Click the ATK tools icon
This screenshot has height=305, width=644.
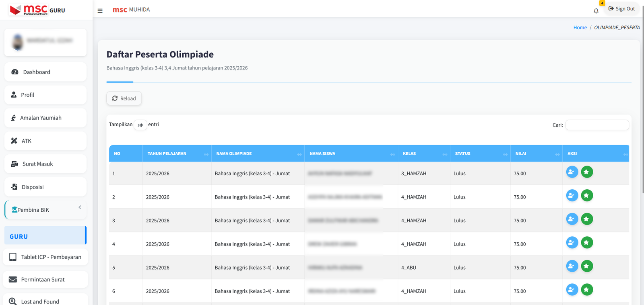[14, 141]
